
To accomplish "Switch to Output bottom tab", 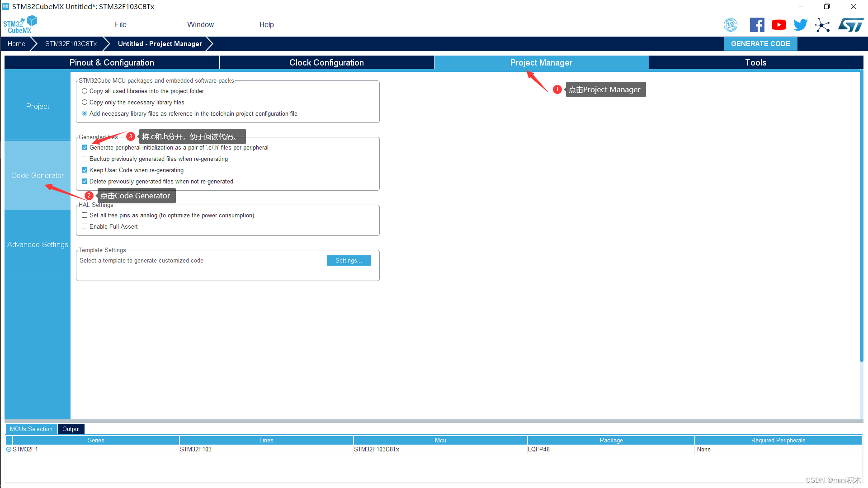I will tap(71, 429).
